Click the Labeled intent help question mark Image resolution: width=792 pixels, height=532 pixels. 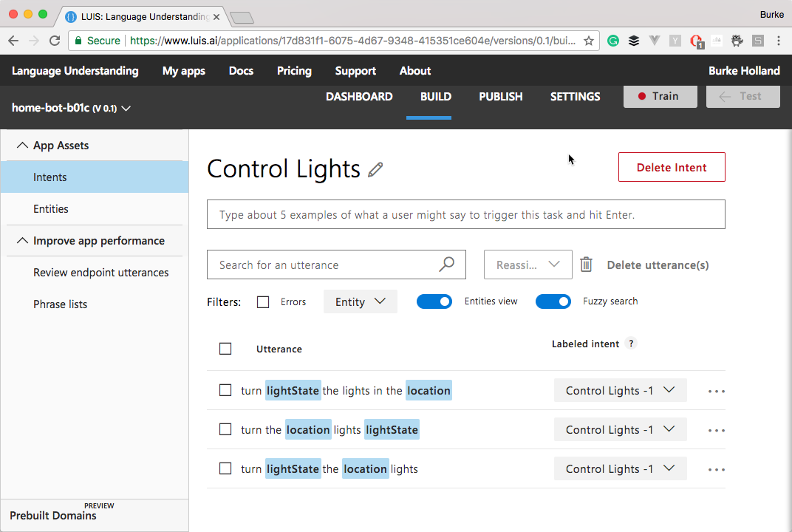[630, 344]
